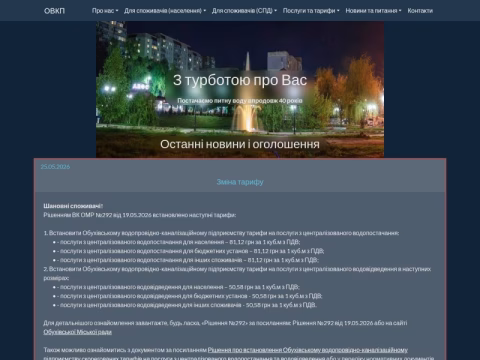
Task: Click the news date 25.05.2026
Action: click(55, 167)
